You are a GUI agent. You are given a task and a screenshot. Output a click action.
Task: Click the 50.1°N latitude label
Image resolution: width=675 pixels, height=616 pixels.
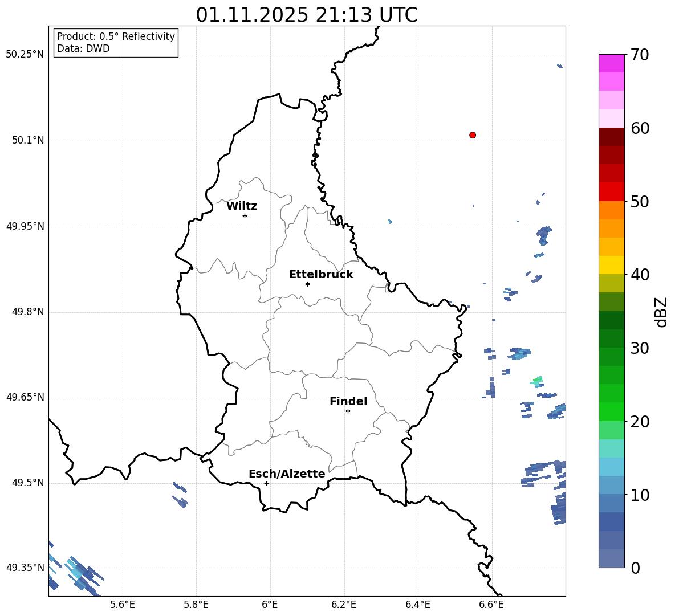(28, 141)
